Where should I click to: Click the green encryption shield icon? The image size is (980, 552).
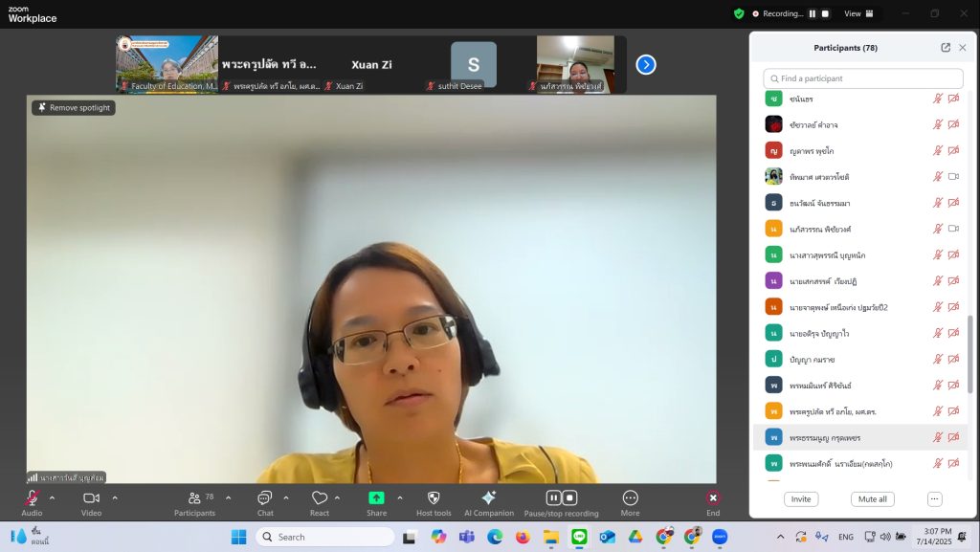[x=739, y=13]
